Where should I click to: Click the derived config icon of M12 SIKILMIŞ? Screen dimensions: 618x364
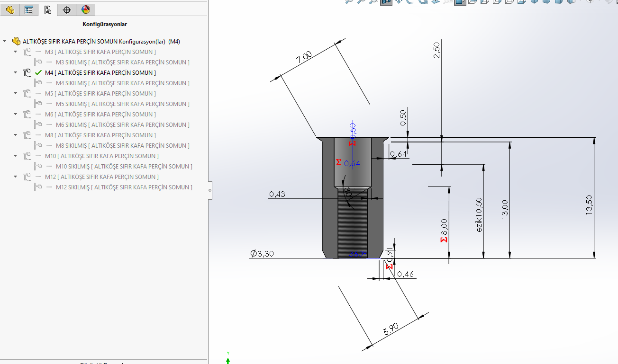coord(38,187)
